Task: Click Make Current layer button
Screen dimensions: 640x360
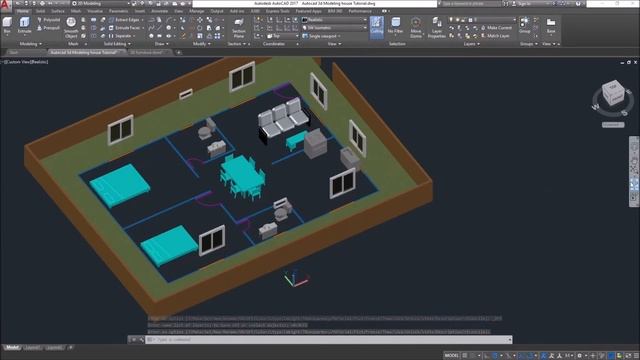Action: [496, 28]
